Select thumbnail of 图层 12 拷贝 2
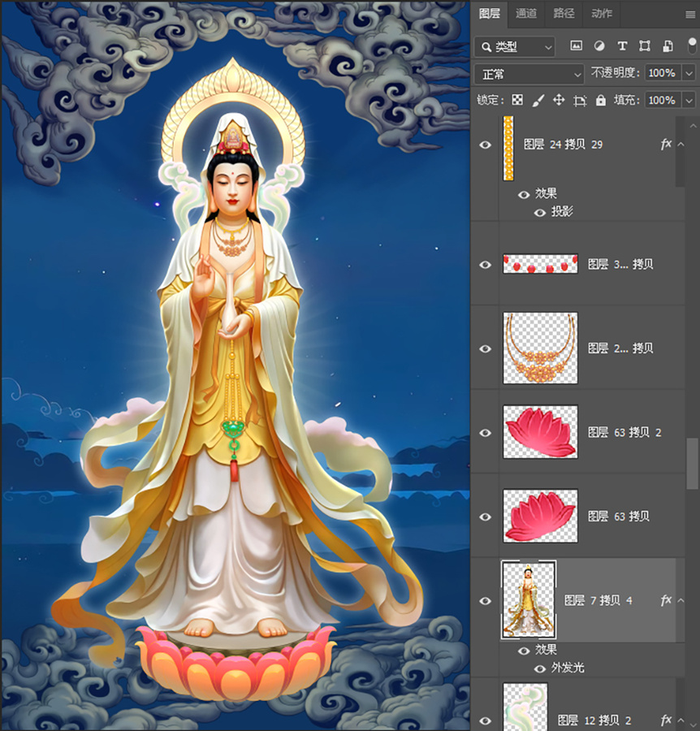Viewport: 700px width, 731px height. (x=525, y=707)
